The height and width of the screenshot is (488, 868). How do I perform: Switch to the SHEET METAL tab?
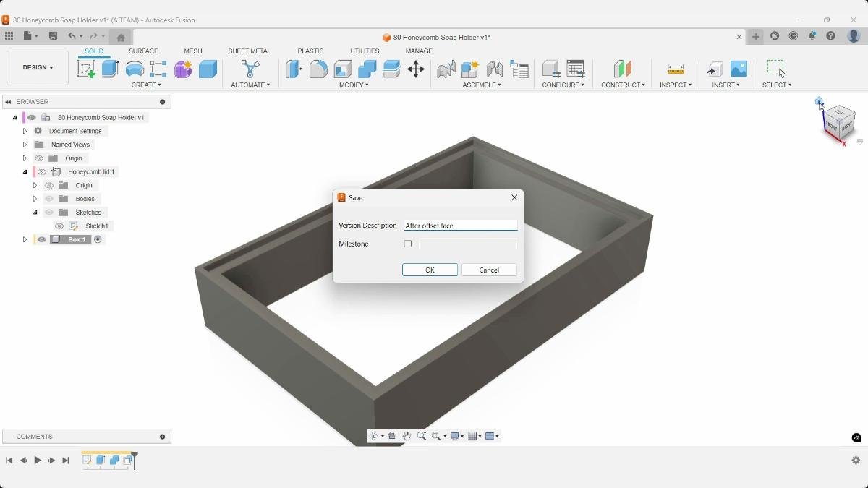pyautogui.click(x=250, y=51)
